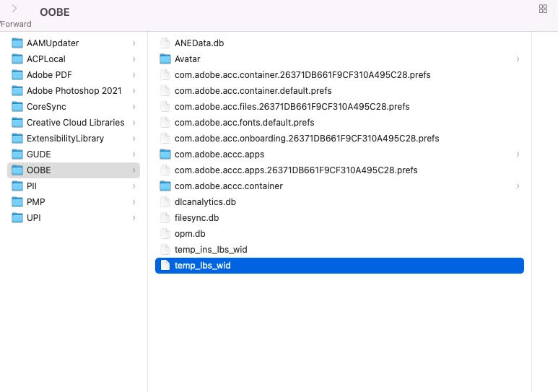Expand the CoreSync folder chevron
The width and height of the screenshot is (558, 392).
[134, 106]
